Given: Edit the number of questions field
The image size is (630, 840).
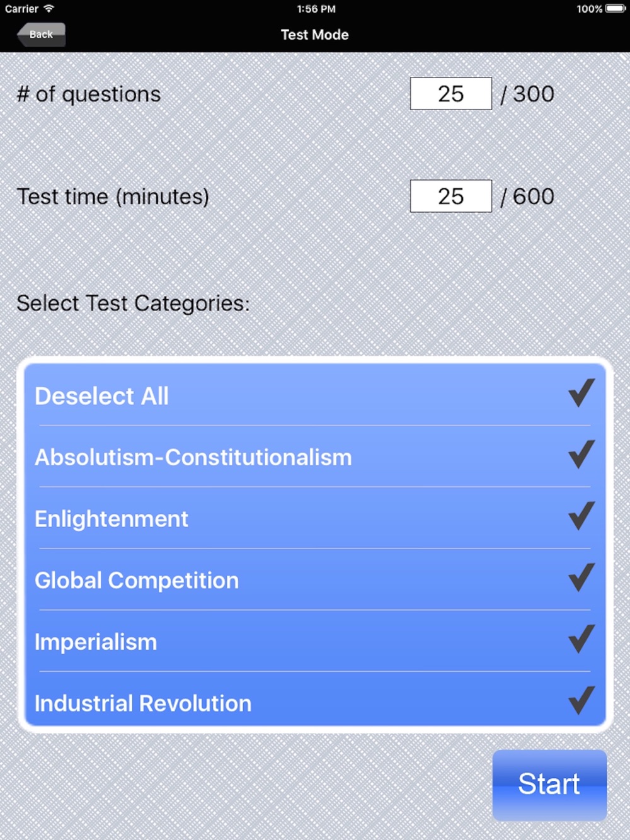Looking at the screenshot, I should click(451, 94).
